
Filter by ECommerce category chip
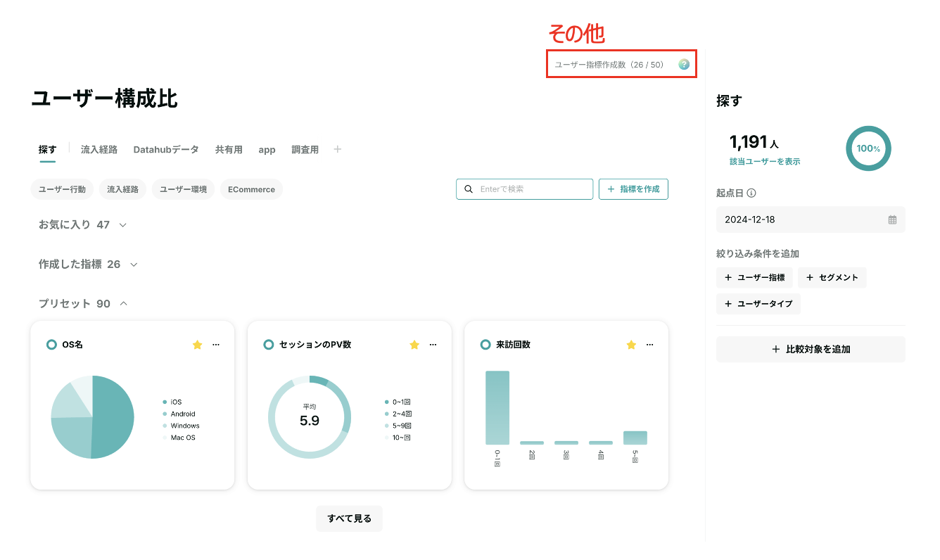[251, 189]
